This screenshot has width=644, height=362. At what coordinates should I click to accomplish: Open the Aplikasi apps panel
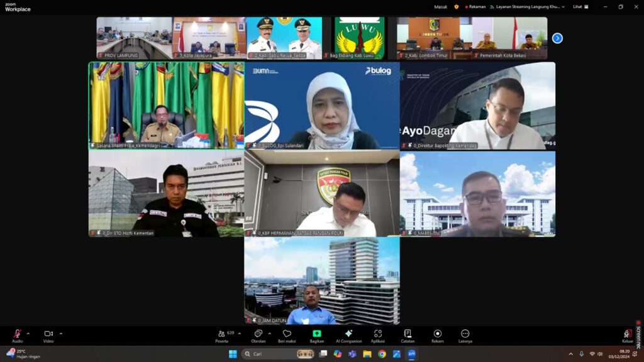(378, 336)
